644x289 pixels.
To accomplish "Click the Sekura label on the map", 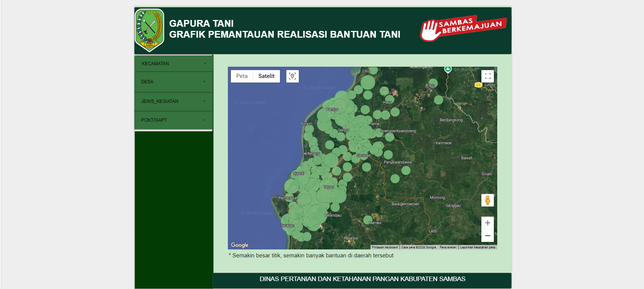I will coord(344,130).
